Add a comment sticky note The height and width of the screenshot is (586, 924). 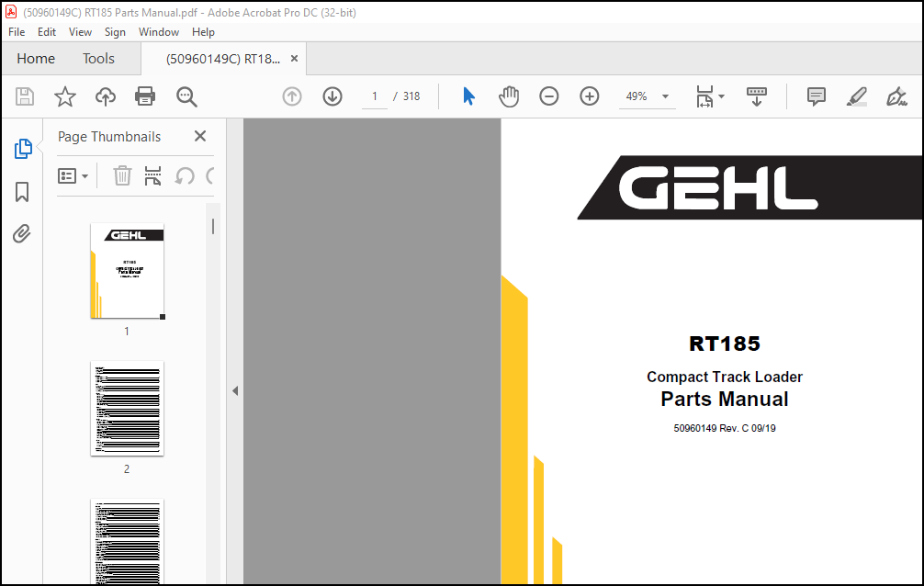pos(817,96)
